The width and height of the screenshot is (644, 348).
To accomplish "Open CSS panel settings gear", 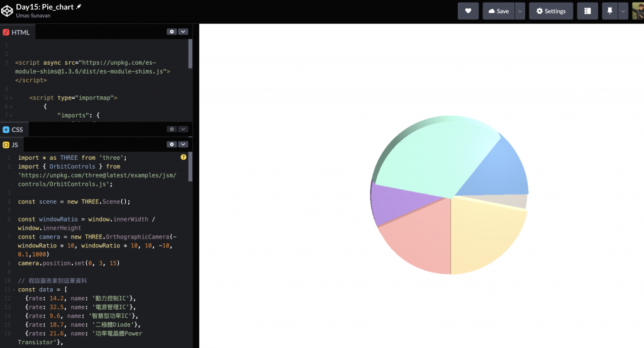I will 172,129.
